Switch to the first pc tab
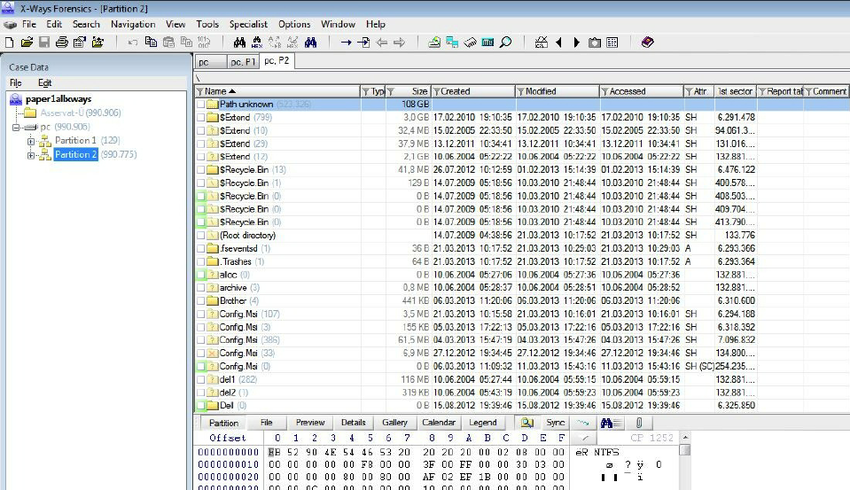The width and height of the screenshot is (850, 490). pos(210,62)
